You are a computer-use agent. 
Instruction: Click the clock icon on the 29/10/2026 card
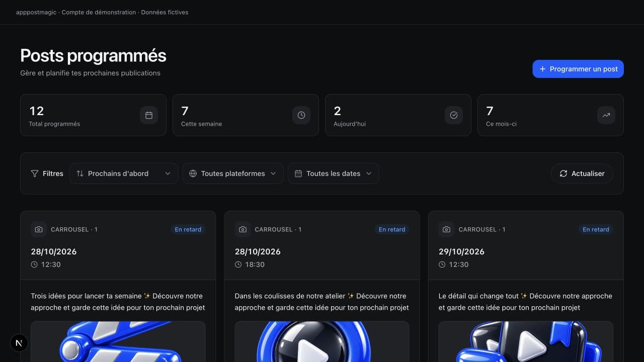442,264
